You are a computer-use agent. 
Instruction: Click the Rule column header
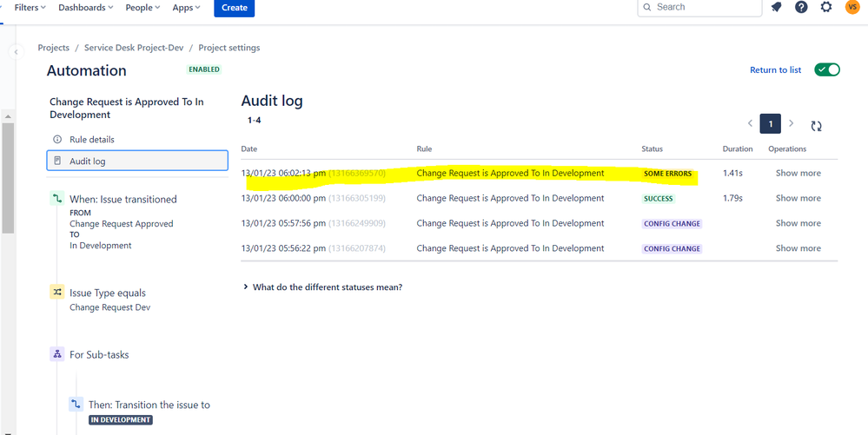[x=424, y=148]
